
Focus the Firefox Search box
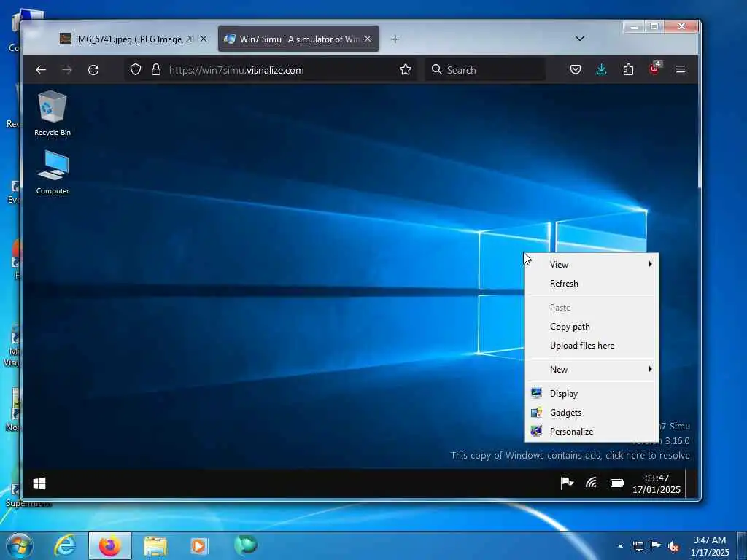(485, 70)
